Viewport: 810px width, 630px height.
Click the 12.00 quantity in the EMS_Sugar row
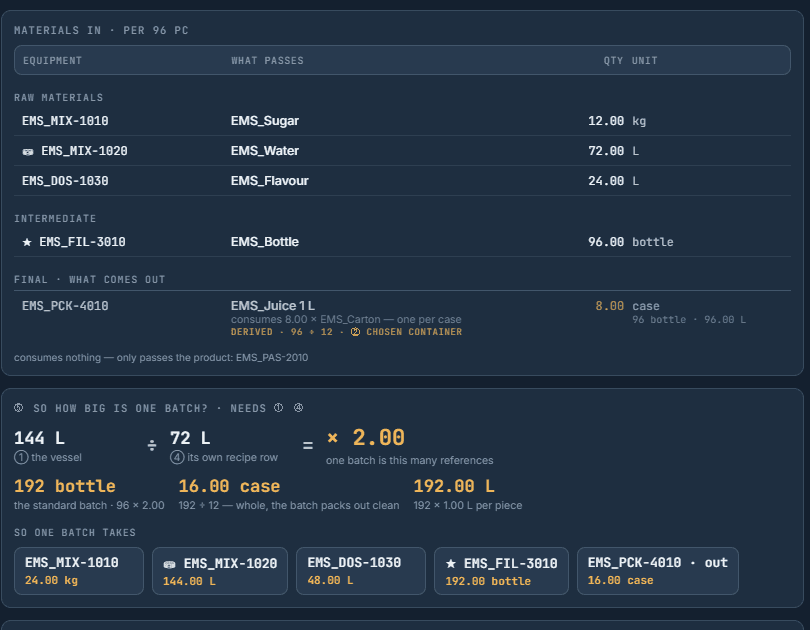pos(606,121)
